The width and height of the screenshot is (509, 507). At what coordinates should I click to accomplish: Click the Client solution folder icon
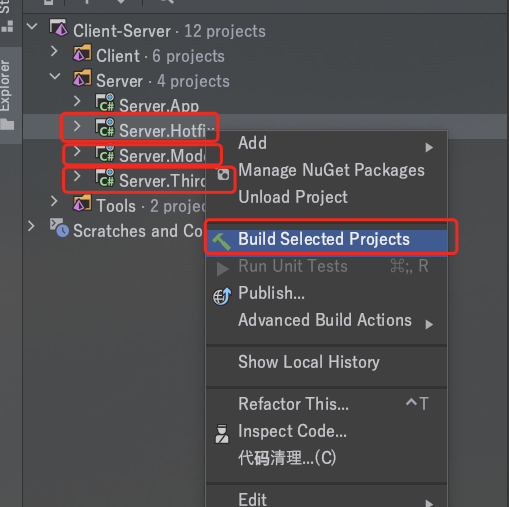click(x=82, y=53)
